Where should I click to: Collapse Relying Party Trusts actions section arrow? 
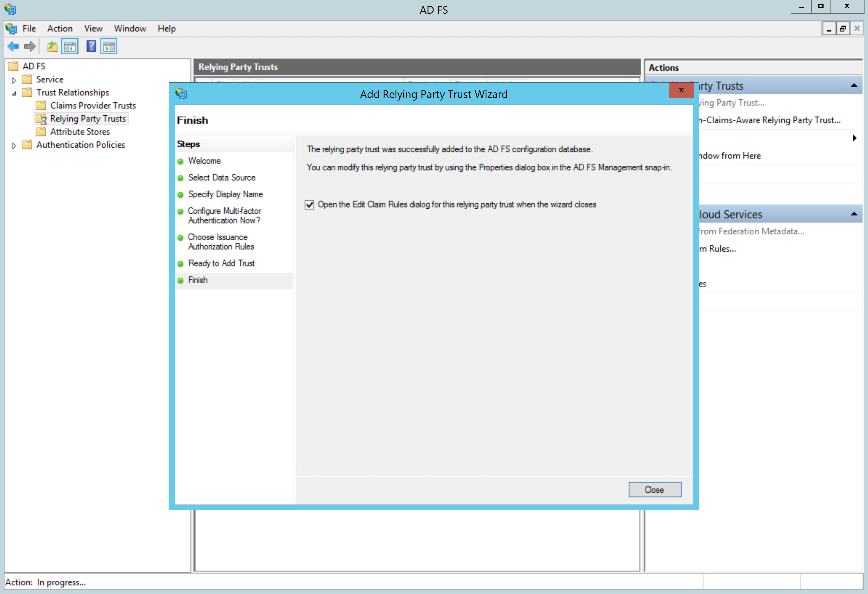(854, 85)
